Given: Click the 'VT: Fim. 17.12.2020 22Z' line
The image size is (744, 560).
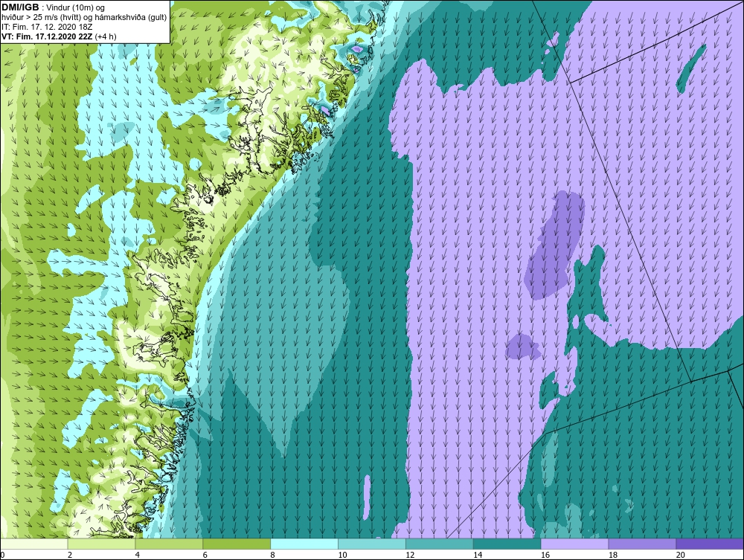Looking at the screenshot, I should pos(47,36).
